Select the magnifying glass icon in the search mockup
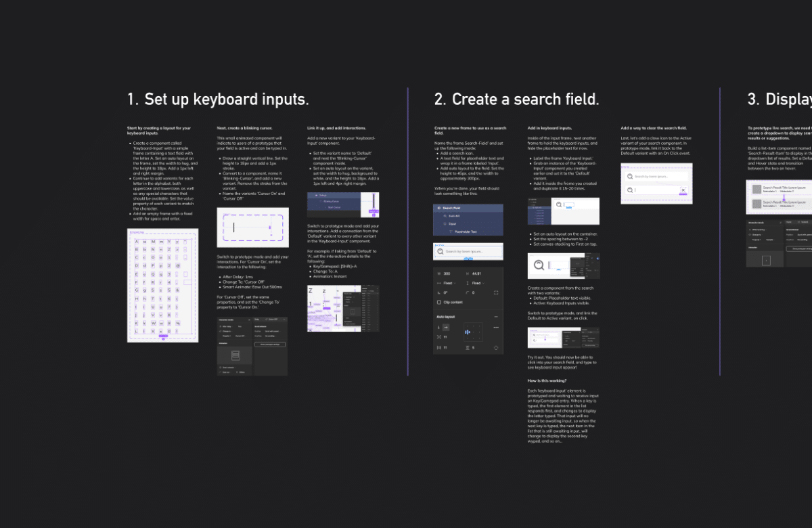This screenshot has height=528, width=812. [x=440, y=251]
